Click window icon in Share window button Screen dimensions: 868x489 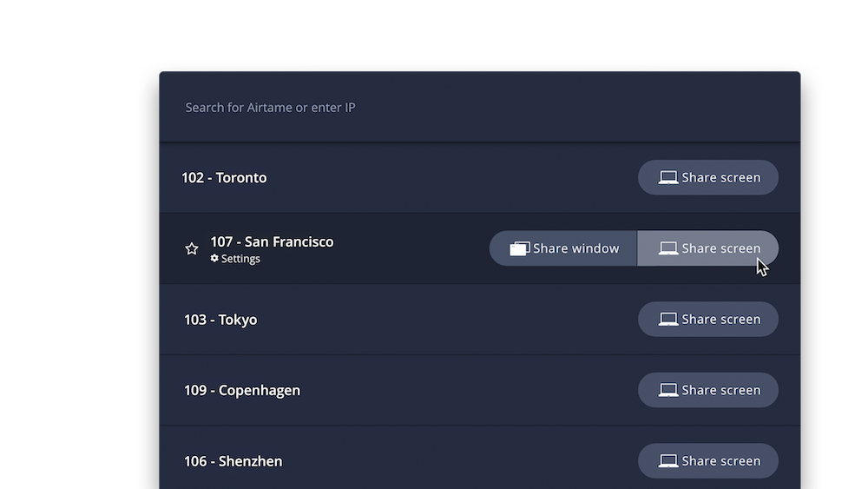point(519,248)
